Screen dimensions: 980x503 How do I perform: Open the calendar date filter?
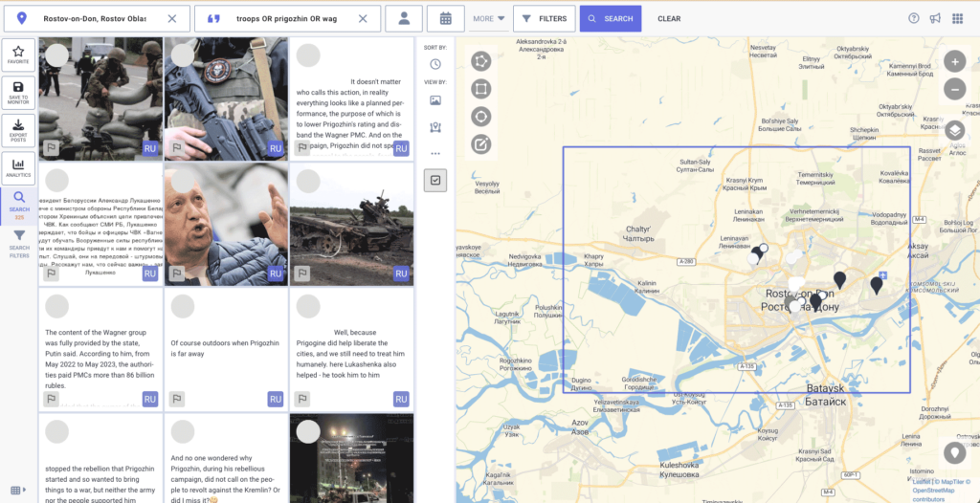(x=446, y=19)
